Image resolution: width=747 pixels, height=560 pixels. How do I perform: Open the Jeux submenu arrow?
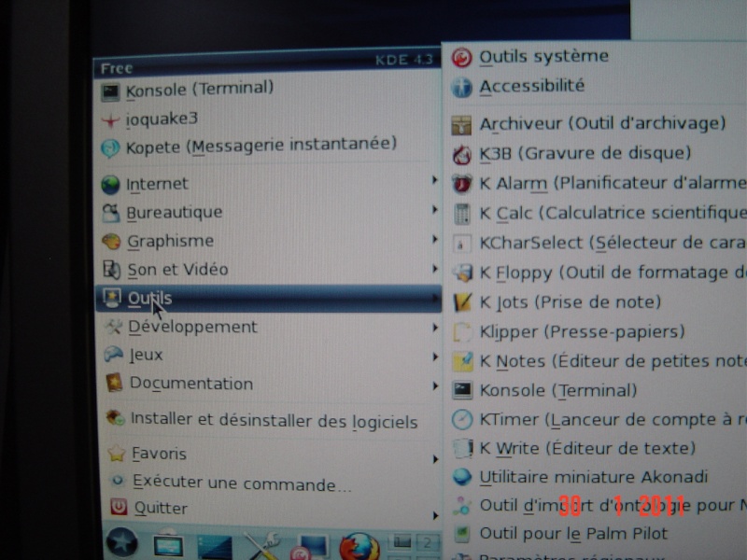coord(435,357)
